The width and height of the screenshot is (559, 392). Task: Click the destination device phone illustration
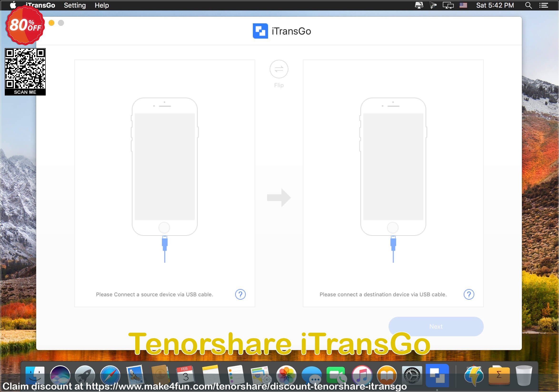pos(393,167)
